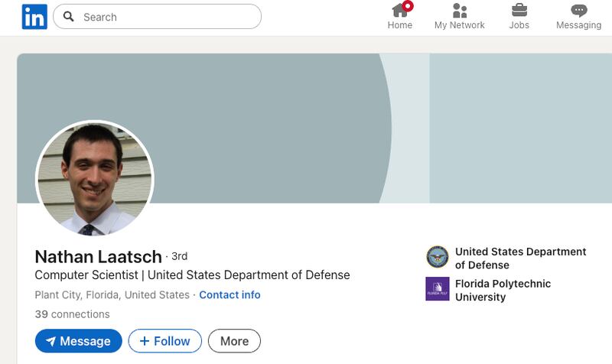Click the Florida Polytechnic University logo

[x=438, y=289]
